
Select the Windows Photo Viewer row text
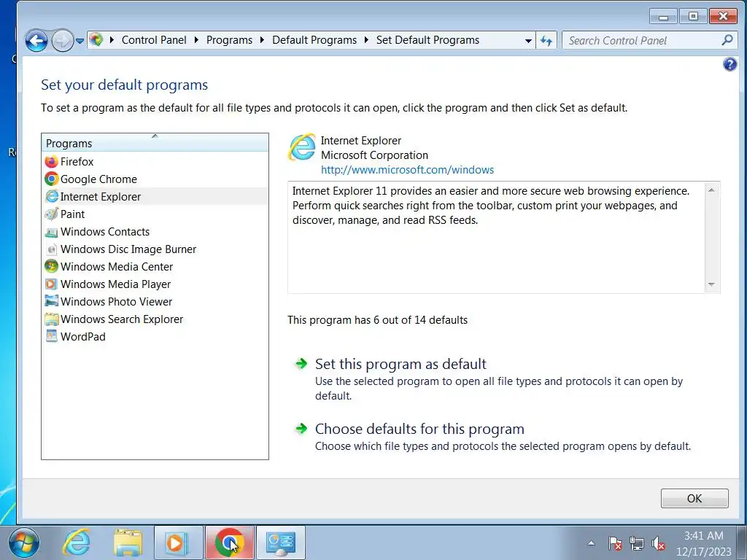pyautogui.click(x=116, y=302)
